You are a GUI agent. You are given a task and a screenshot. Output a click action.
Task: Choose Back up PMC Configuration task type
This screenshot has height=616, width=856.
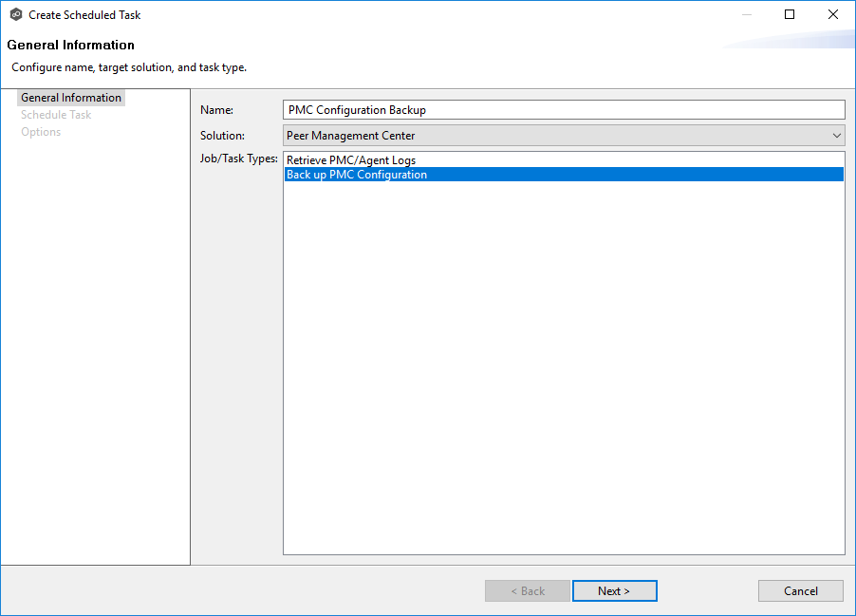[x=356, y=174]
